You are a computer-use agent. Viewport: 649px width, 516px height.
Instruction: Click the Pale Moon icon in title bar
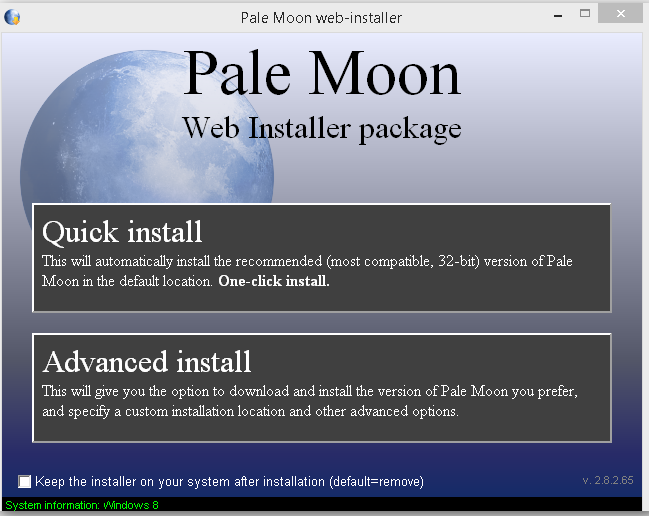click(12, 17)
